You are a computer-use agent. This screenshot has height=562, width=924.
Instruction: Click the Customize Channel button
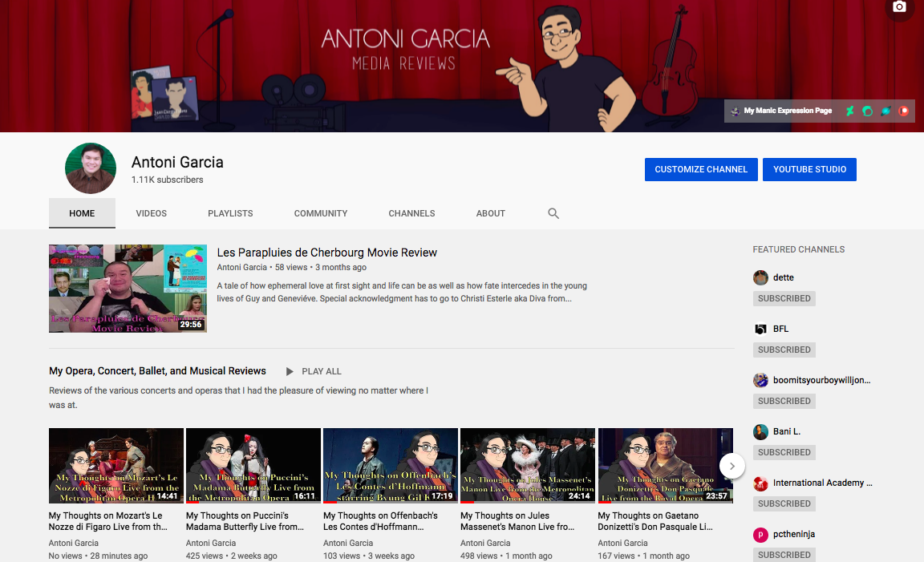tap(700, 169)
